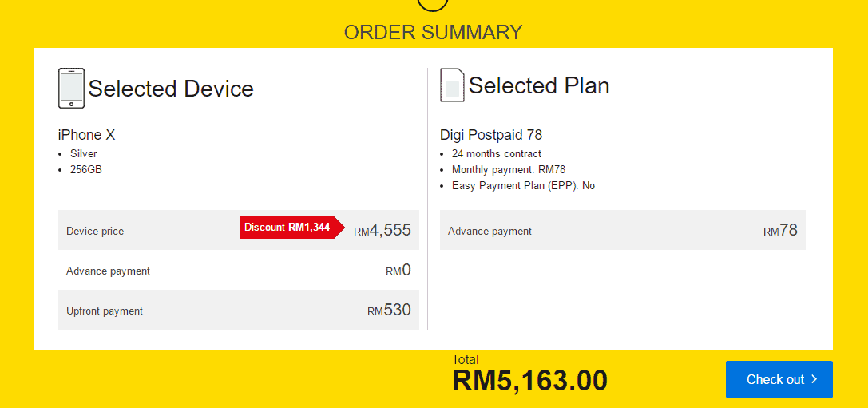Click the Device price row
This screenshot has height=408, width=868.
point(239,230)
